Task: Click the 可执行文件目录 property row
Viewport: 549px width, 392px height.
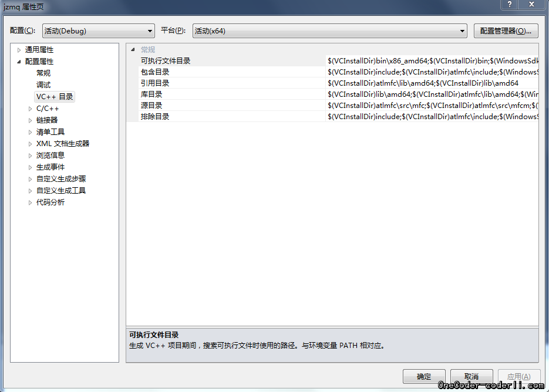Action: (166, 61)
